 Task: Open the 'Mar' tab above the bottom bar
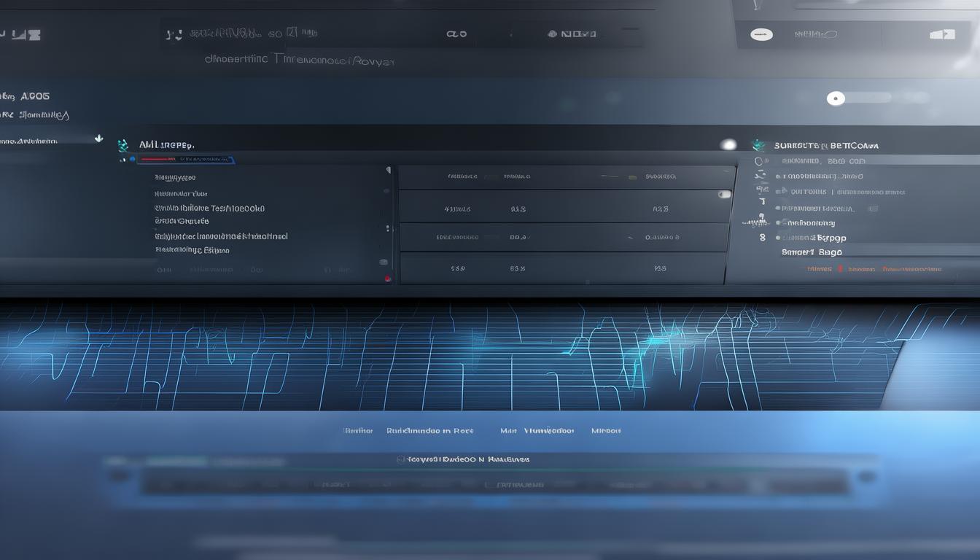pos(508,431)
